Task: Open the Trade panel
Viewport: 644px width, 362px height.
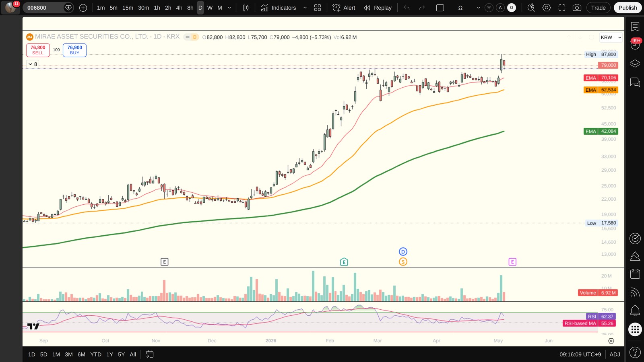Action: click(598, 8)
